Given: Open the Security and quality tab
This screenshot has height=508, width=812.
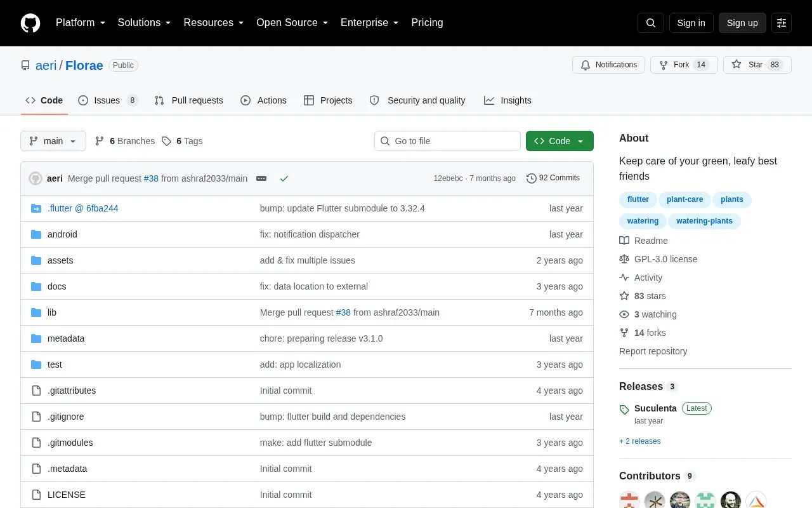Looking at the screenshot, I should click(417, 100).
